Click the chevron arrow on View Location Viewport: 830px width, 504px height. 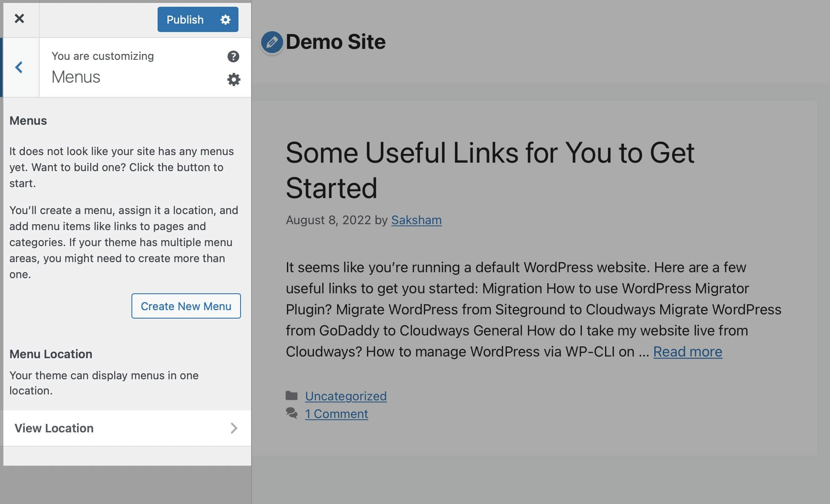pos(234,428)
